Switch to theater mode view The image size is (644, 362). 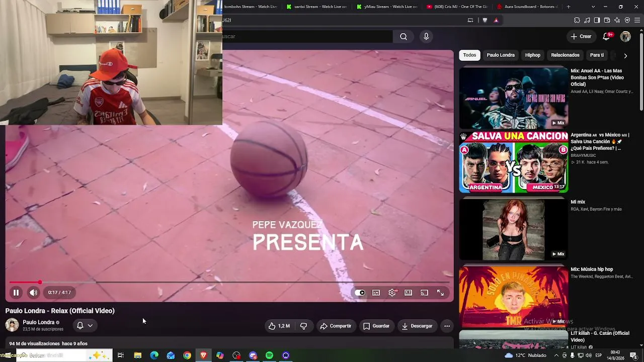pyautogui.click(x=408, y=293)
